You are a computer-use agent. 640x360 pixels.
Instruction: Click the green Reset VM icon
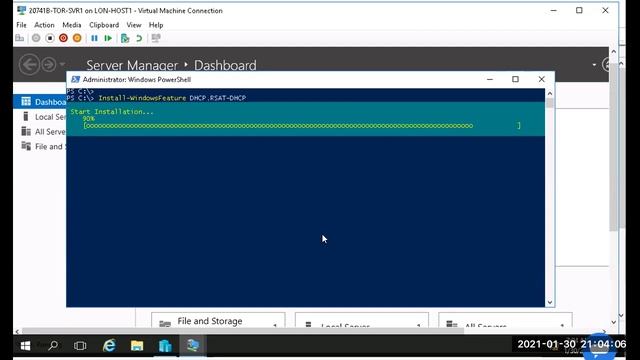(108, 38)
